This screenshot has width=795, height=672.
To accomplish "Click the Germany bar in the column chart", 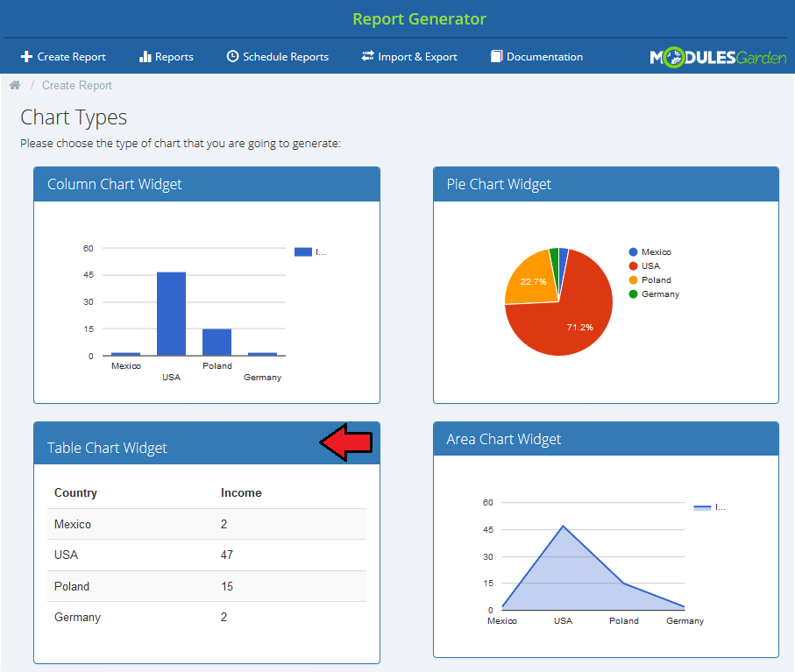I will pos(263,354).
